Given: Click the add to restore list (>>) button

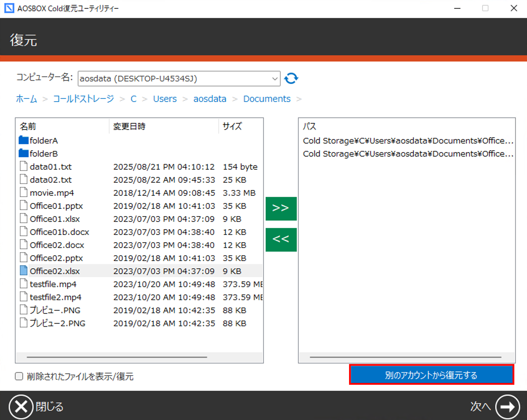Looking at the screenshot, I should (x=281, y=208).
